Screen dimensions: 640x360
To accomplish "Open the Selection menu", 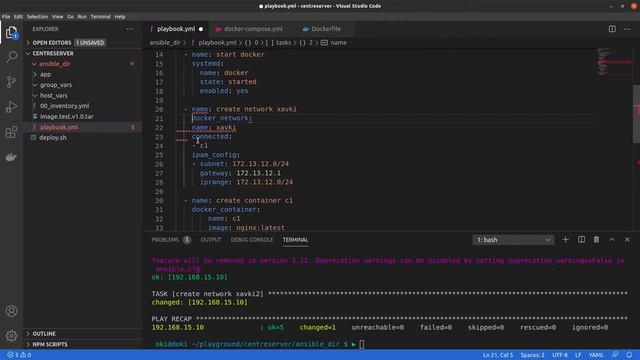I will point(38,17).
